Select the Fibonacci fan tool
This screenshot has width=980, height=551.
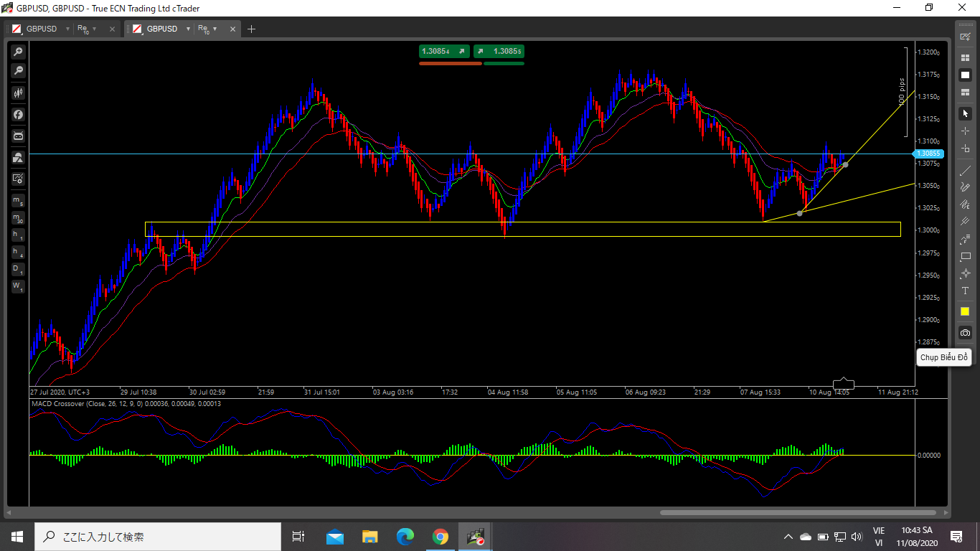[965, 204]
